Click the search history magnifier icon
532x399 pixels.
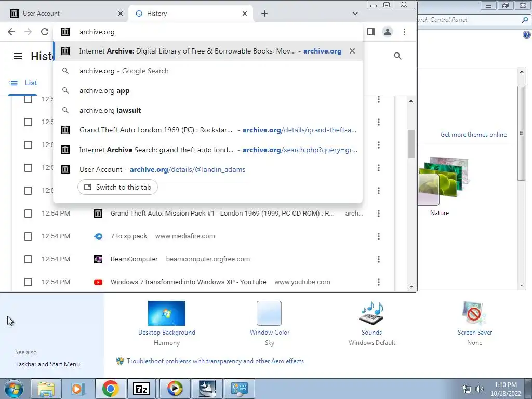point(397,56)
